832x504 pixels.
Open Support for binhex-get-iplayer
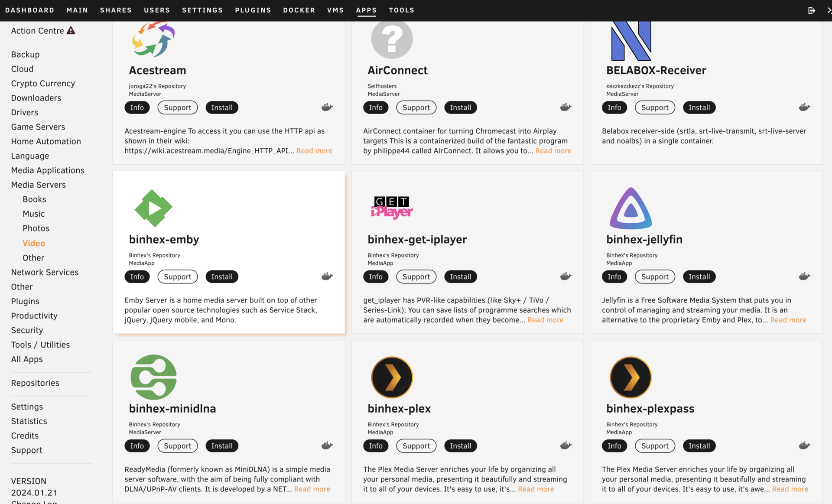tap(416, 276)
